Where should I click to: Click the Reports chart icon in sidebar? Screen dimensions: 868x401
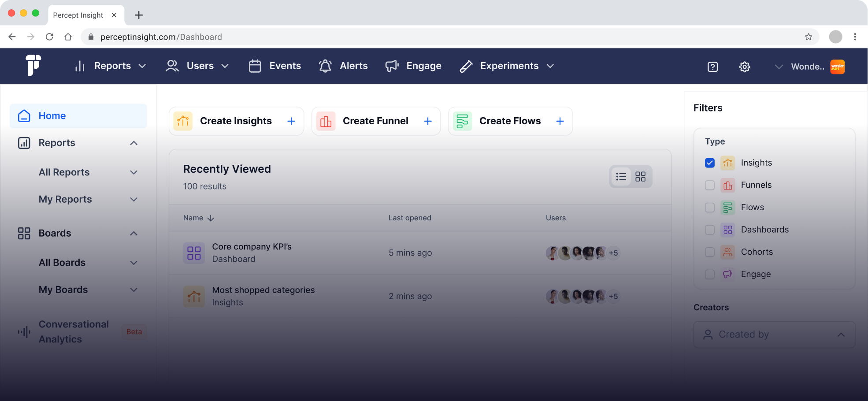point(24,143)
